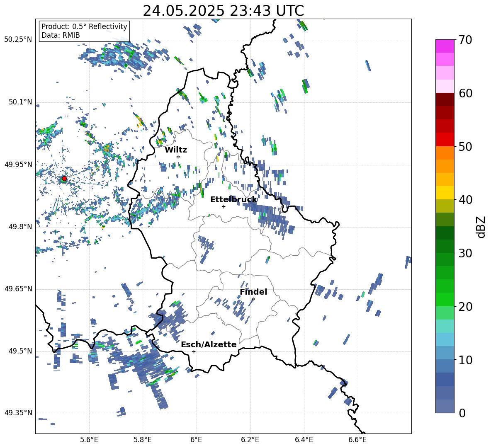This screenshot has height=448, width=491.
Task: Click the 6°E longitude label
Action: pos(196,440)
